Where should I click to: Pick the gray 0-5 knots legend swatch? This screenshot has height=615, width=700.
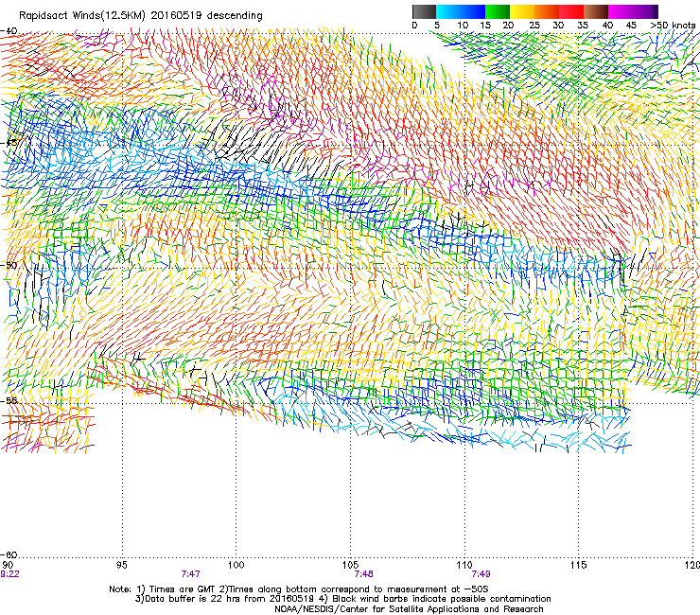424,11
